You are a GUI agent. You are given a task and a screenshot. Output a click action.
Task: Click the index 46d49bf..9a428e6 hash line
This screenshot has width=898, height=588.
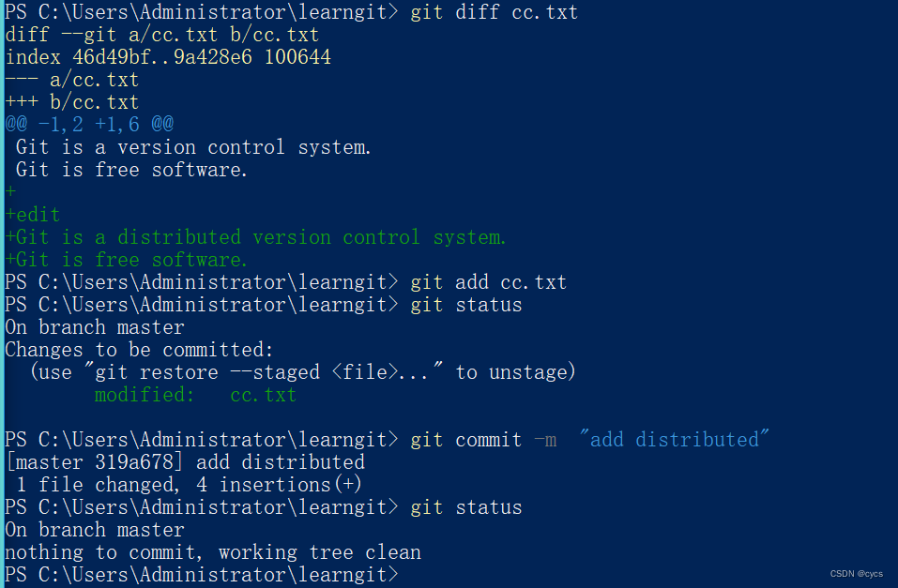click(x=167, y=57)
